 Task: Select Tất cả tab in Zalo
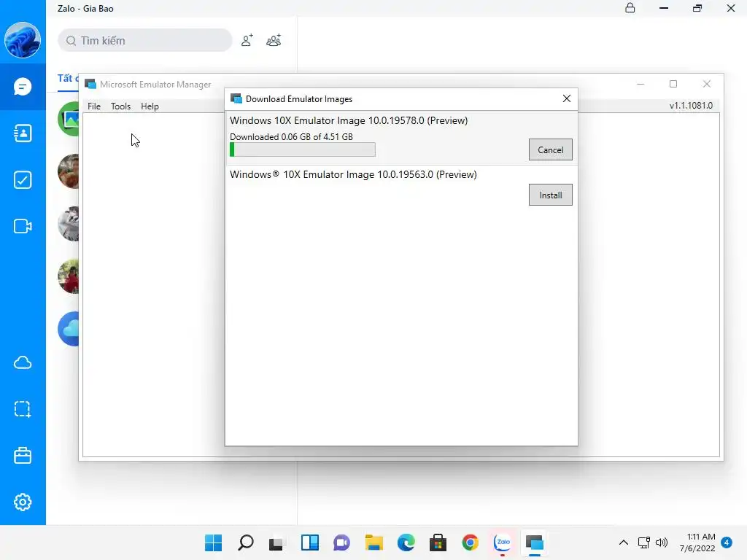click(x=68, y=78)
